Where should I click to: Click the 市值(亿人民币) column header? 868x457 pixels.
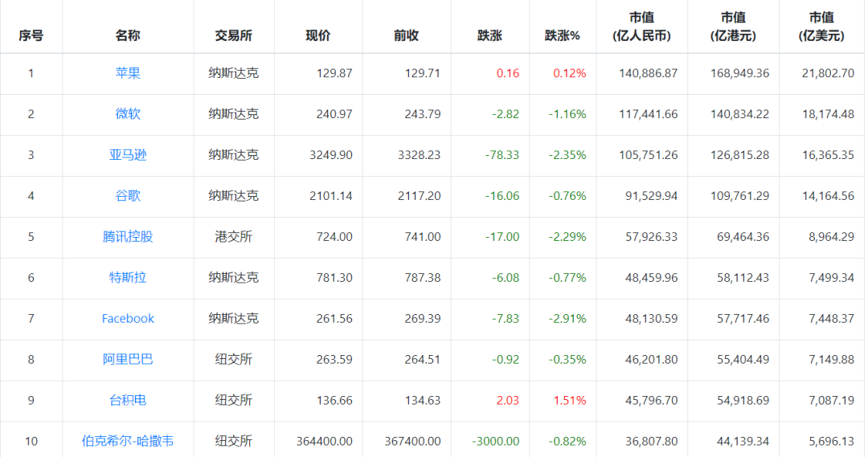click(x=641, y=27)
